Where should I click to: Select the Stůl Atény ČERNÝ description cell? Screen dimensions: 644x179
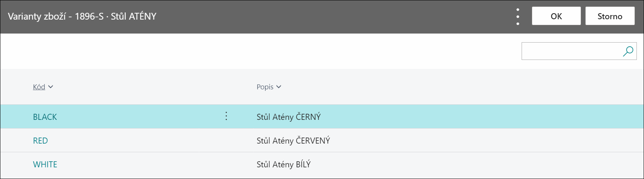tap(289, 117)
